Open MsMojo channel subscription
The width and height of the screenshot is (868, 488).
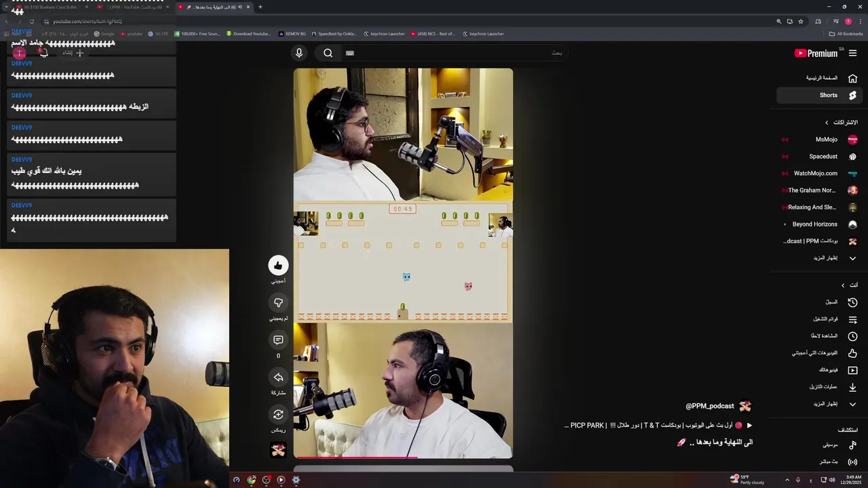[x=819, y=140]
